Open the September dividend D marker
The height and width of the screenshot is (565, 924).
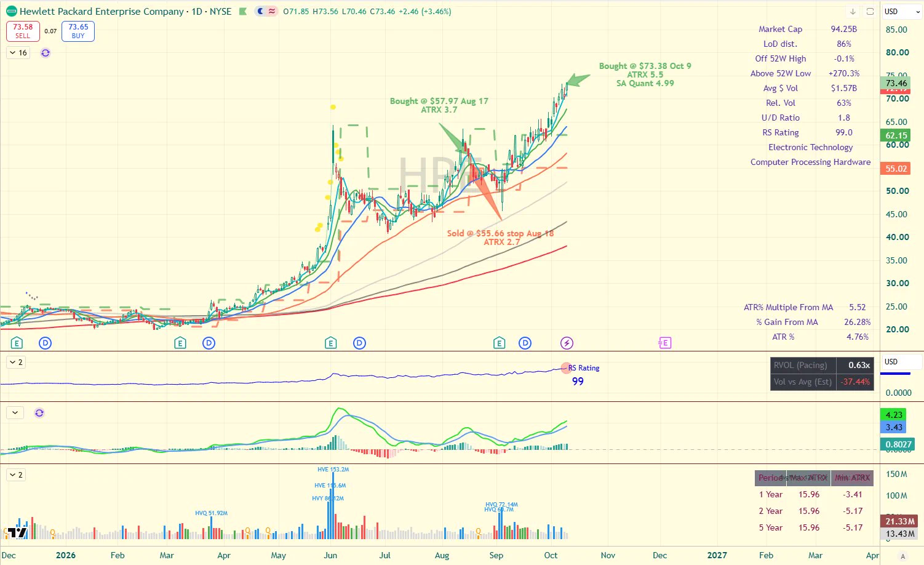(525, 343)
